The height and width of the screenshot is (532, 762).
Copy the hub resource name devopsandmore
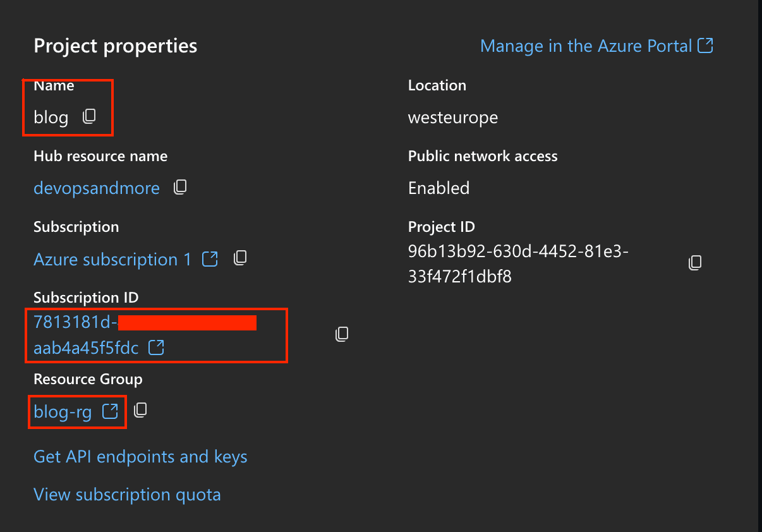tap(179, 187)
